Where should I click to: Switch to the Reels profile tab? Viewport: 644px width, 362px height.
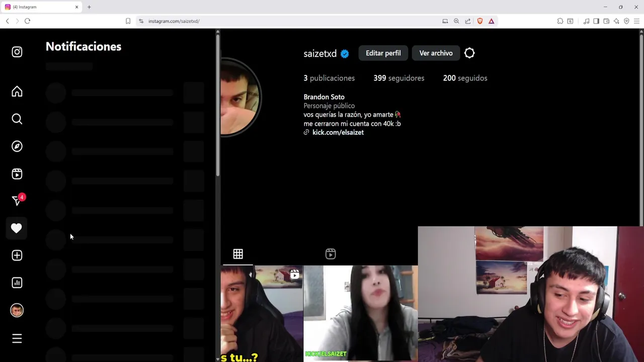point(331,254)
